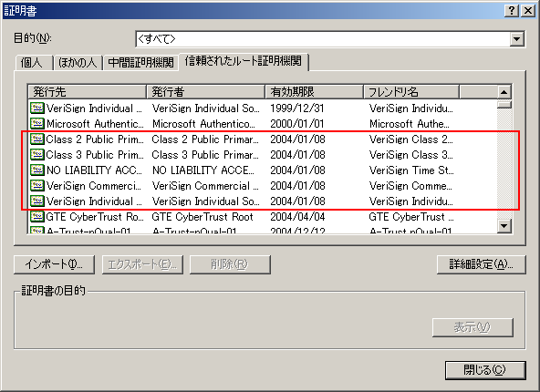The height and width of the screenshot is (392, 540).
Task: Click friendly name 'GTE CyberTrust ...'
Action: point(411,216)
